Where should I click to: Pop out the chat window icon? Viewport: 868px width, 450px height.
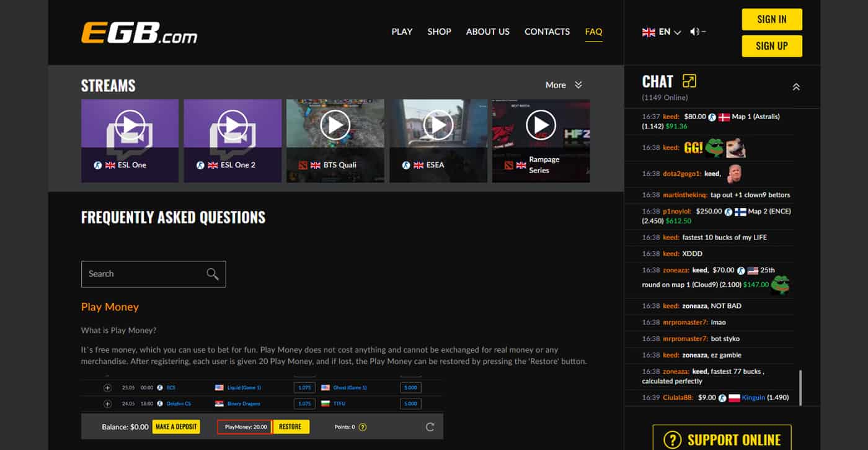pos(689,81)
